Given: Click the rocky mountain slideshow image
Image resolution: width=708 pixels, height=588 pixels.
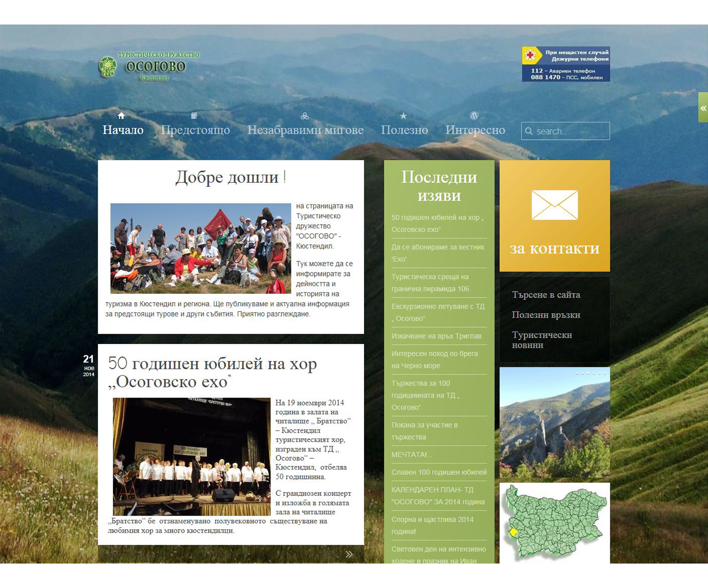Looking at the screenshot, I should pyautogui.click(x=555, y=423).
